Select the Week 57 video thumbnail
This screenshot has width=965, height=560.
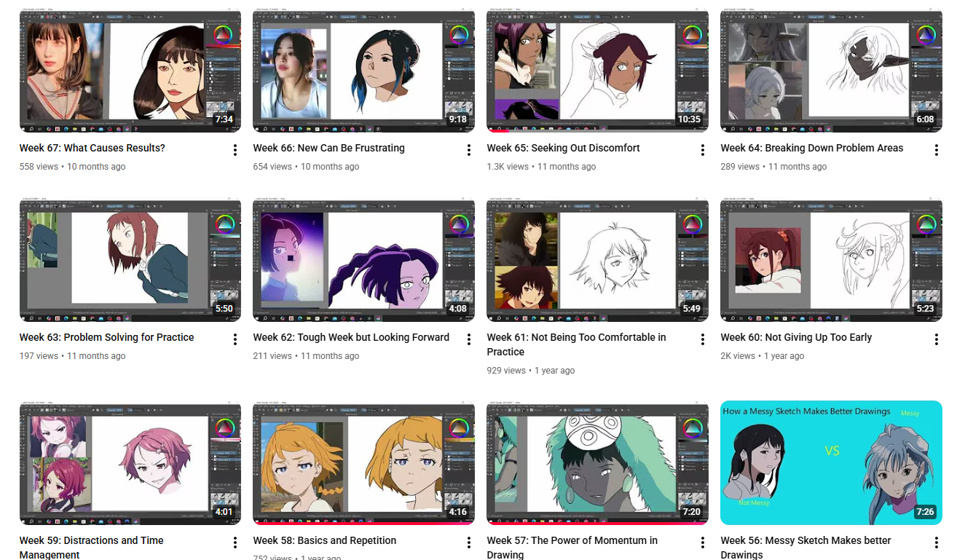pyautogui.click(x=598, y=463)
